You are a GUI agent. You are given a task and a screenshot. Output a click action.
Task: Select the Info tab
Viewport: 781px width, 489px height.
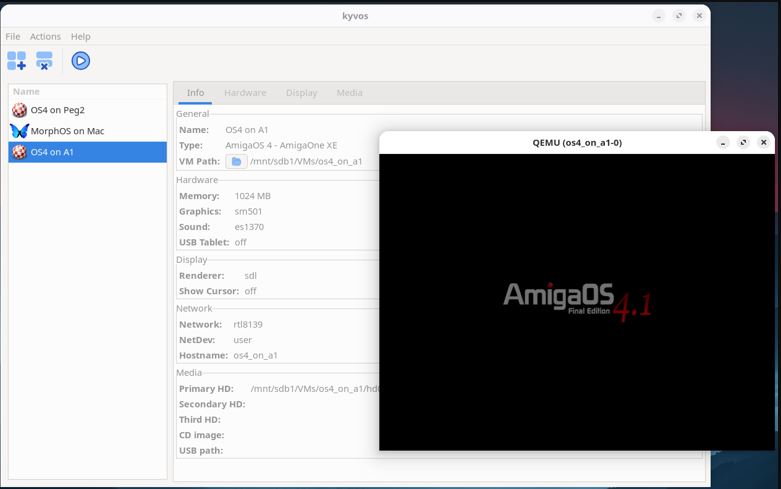pos(195,93)
